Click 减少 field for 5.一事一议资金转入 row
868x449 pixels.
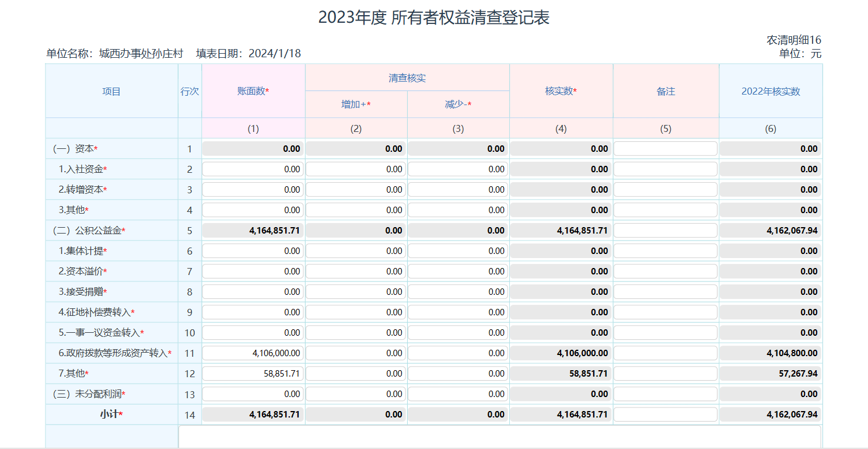[x=458, y=333]
